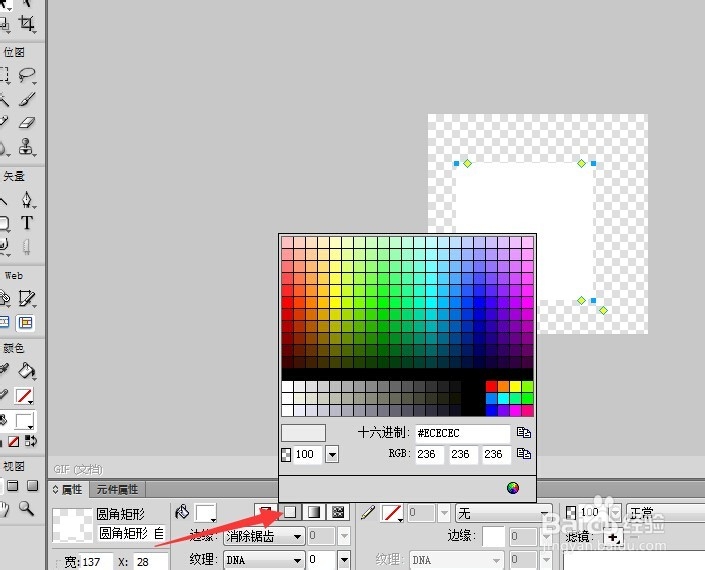Image resolution: width=705 pixels, height=570 pixels.
Task: Select the Eraser tool
Action: click(27, 122)
